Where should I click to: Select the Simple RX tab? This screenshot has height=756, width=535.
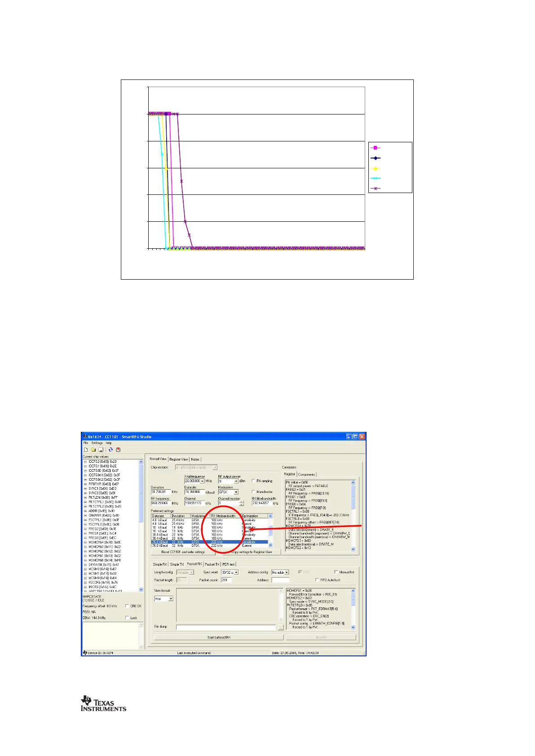click(x=160, y=564)
